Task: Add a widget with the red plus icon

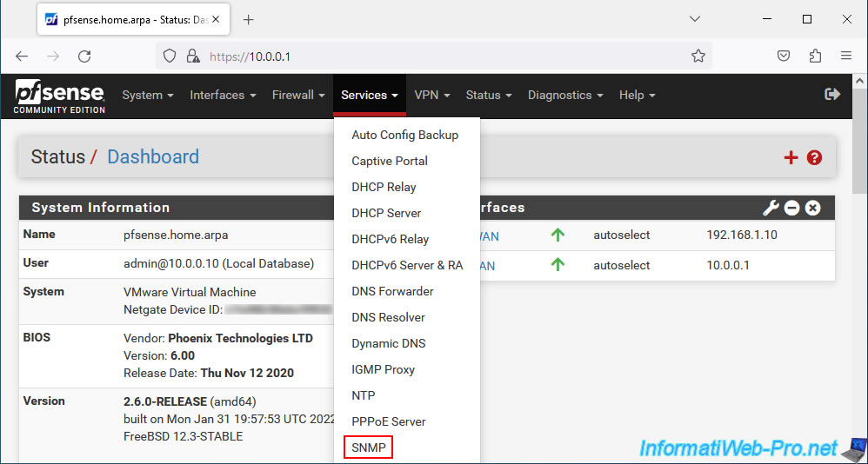Action: tap(791, 157)
